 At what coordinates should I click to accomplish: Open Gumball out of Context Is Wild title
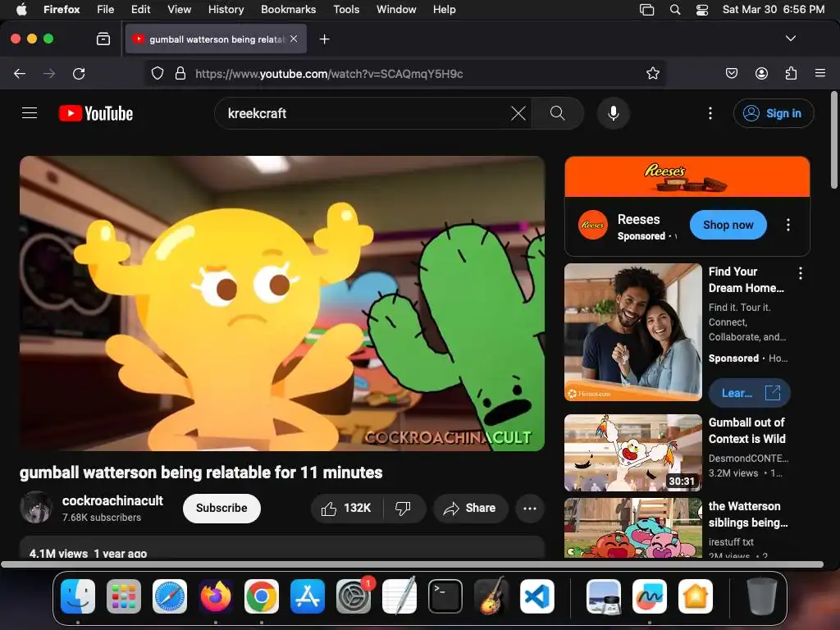(746, 430)
